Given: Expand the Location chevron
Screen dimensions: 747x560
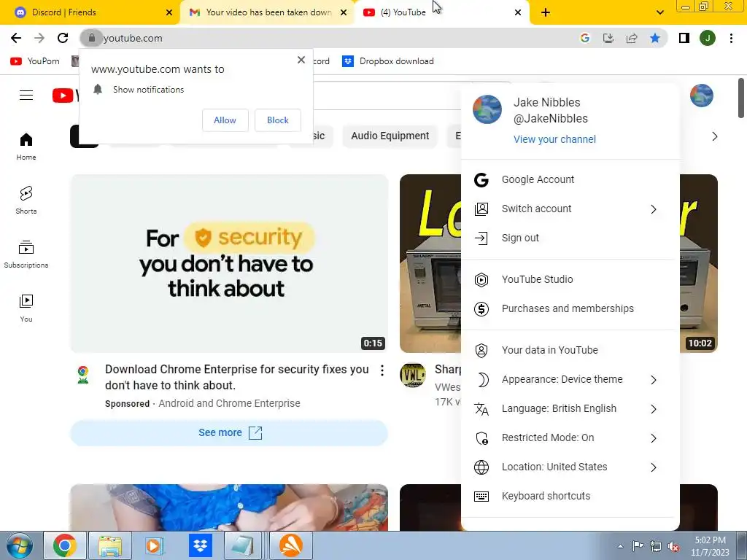Looking at the screenshot, I should coord(654,467).
